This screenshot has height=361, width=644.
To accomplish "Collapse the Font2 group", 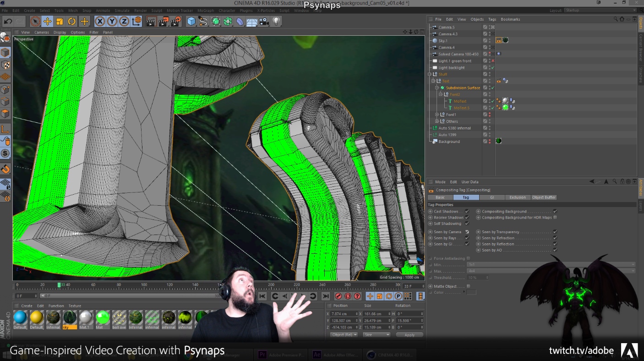I will click(x=441, y=94).
